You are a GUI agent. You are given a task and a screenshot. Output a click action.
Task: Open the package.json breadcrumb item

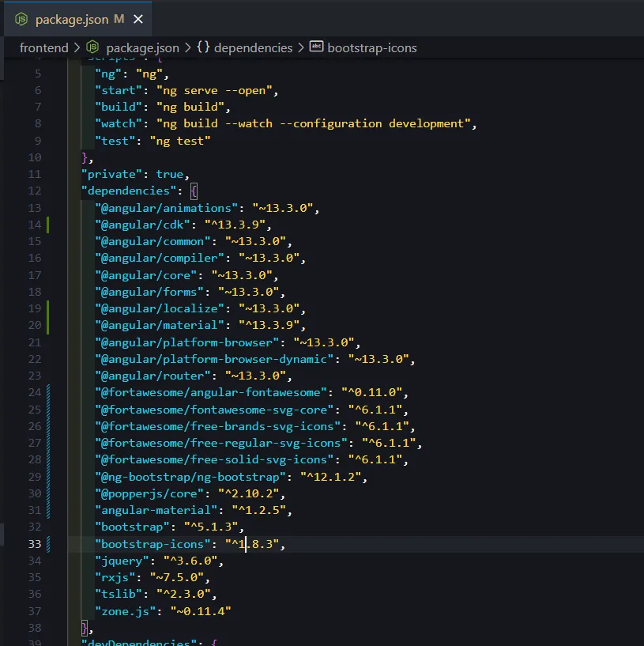pyautogui.click(x=142, y=47)
